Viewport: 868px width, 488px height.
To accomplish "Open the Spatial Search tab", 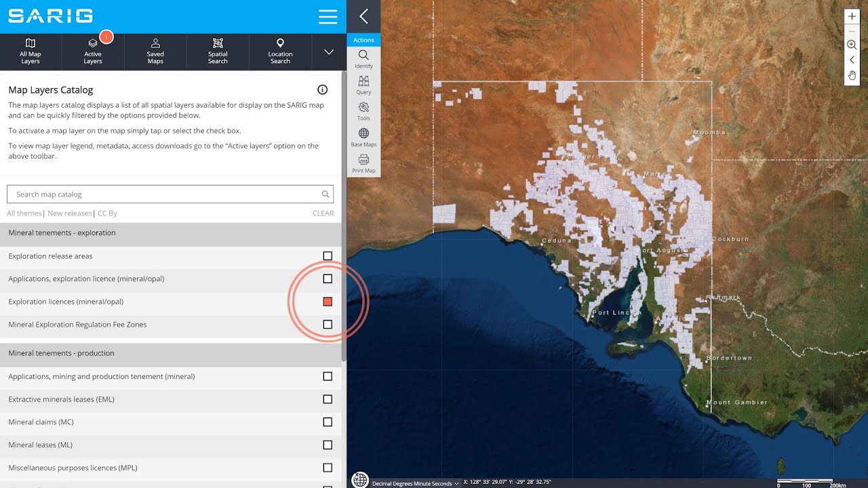I will pos(218,52).
